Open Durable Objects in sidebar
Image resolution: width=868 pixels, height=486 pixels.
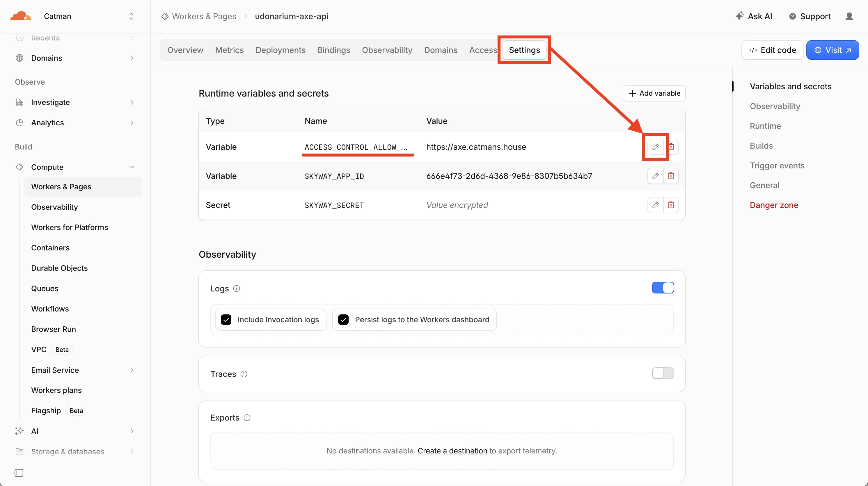tap(59, 268)
